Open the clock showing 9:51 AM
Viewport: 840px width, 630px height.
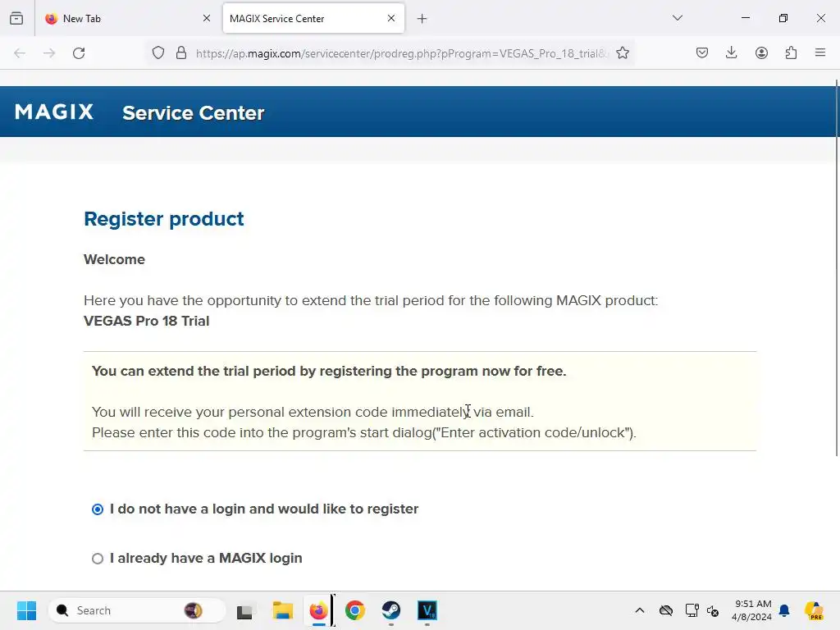pyautogui.click(x=752, y=610)
